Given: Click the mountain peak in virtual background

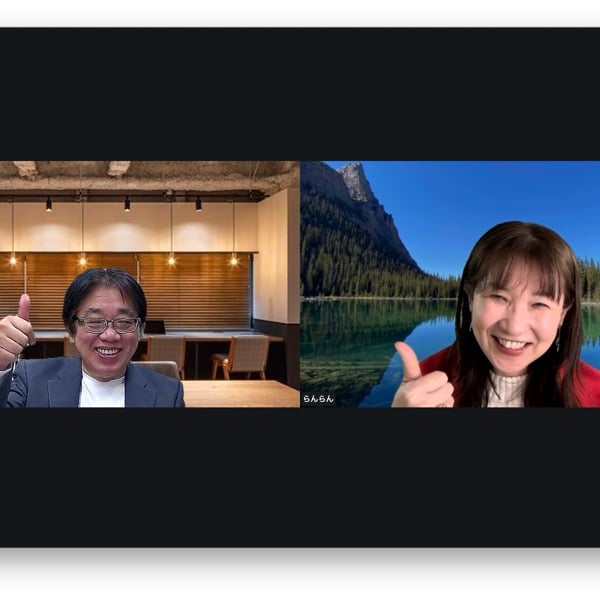Looking at the screenshot, I should 355,182.
